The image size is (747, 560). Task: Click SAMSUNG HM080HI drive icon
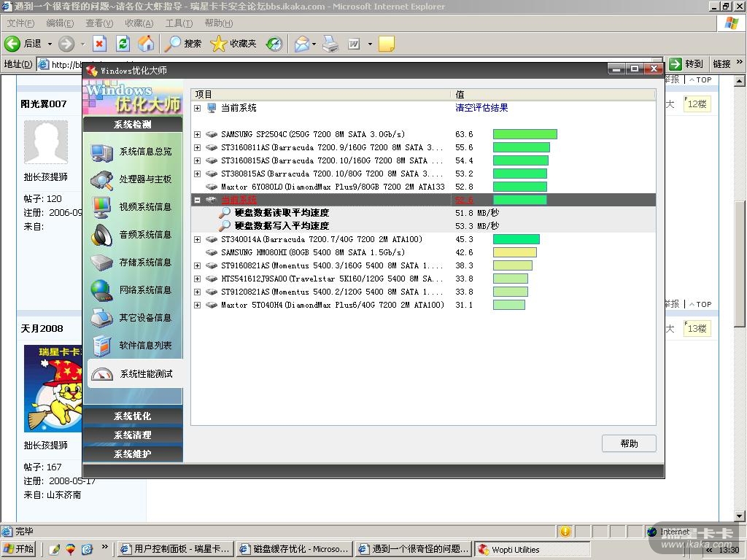pos(212,252)
